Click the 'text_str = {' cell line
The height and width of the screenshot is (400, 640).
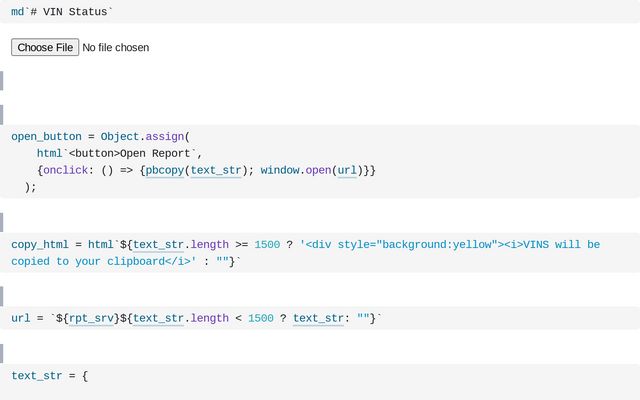[x=50, y=376]
